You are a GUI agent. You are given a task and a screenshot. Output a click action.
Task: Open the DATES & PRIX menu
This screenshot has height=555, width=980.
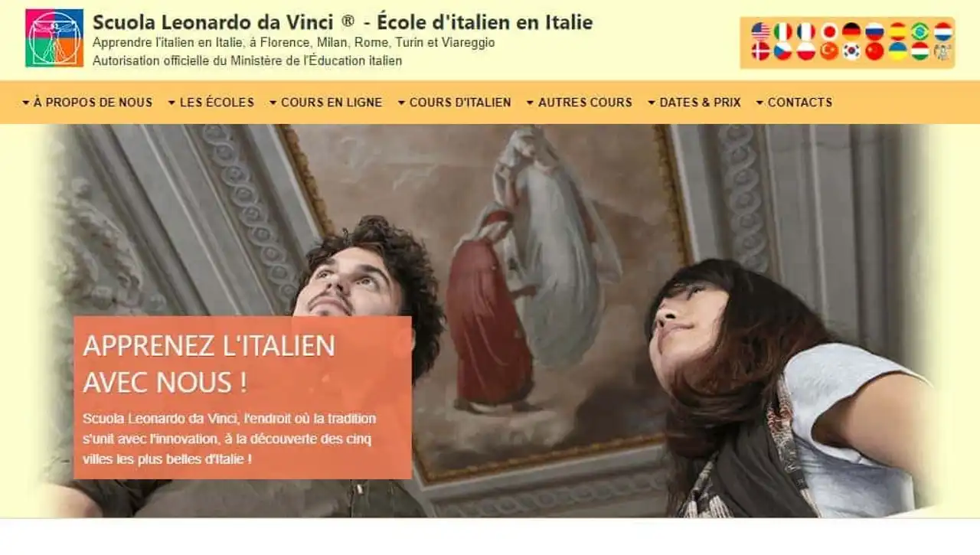click(694, 102)
